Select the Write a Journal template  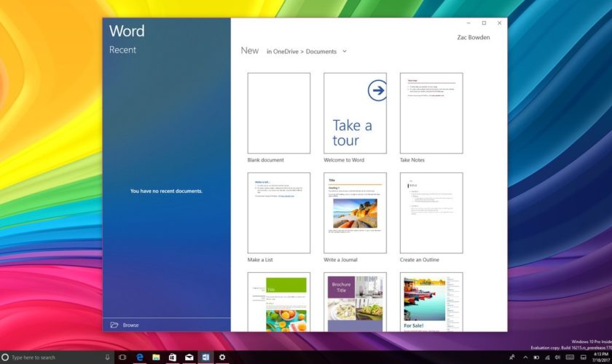[355, 213]
